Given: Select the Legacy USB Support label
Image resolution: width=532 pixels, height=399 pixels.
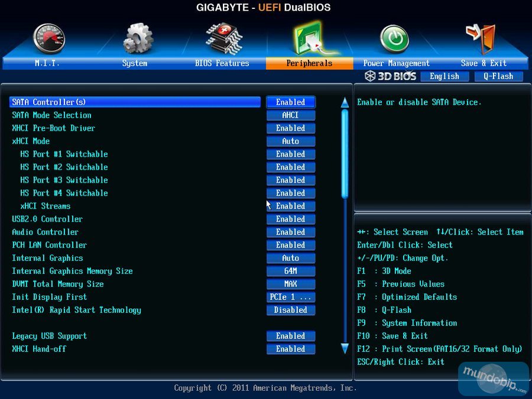Looking at the screenshot, I should click(50, 336).
